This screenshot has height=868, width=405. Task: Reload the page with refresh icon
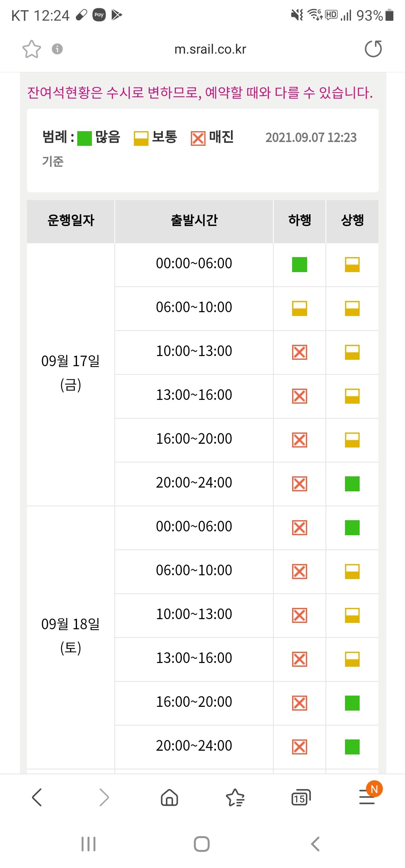(x=373, y=49)
